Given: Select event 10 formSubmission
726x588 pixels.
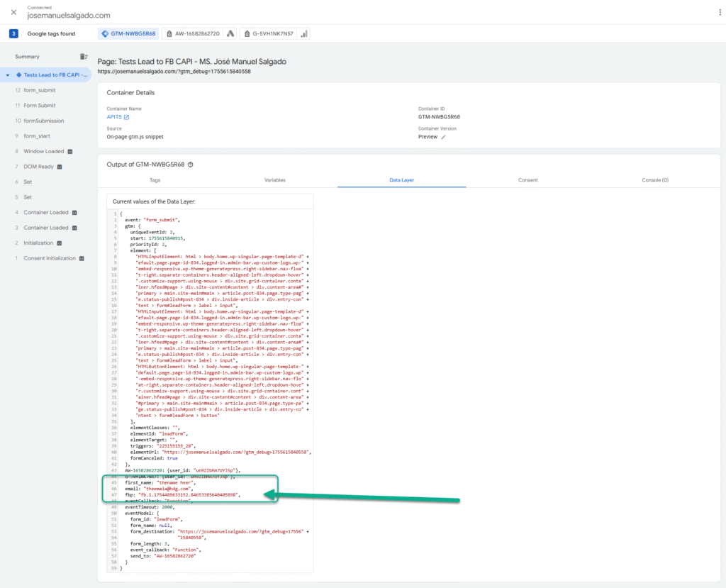Looking at the screenshot, I should 43,121.
